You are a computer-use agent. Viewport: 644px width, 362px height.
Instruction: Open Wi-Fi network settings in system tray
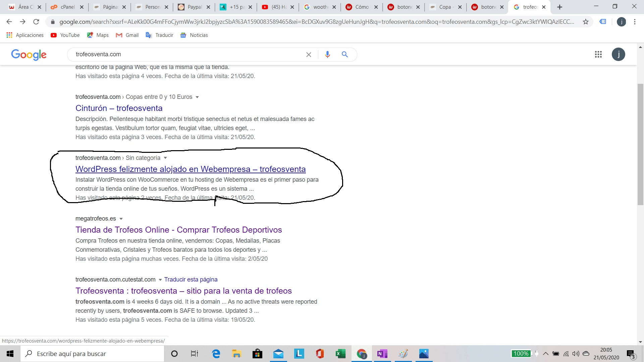click(566, 354)
